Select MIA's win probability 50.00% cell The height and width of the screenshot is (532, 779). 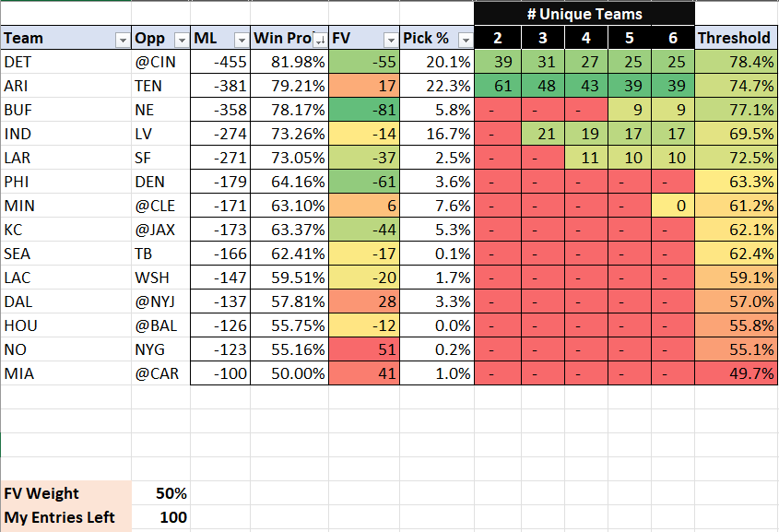289,373
